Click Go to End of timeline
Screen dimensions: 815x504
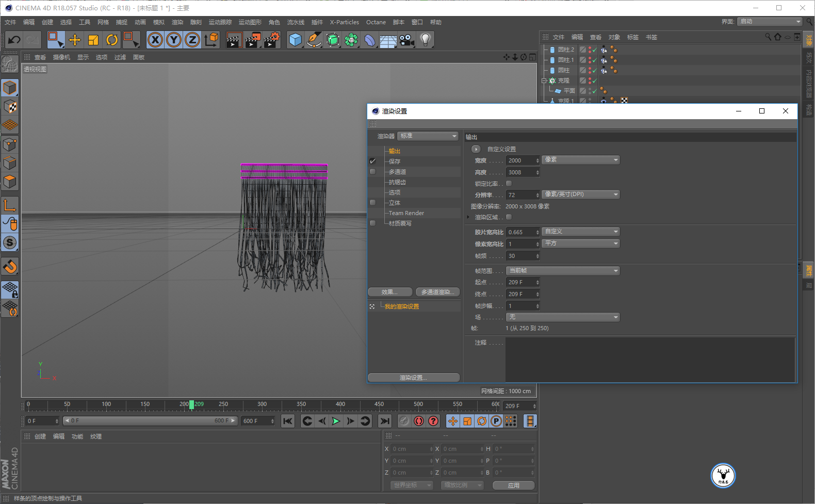click(x=385, y=421)
